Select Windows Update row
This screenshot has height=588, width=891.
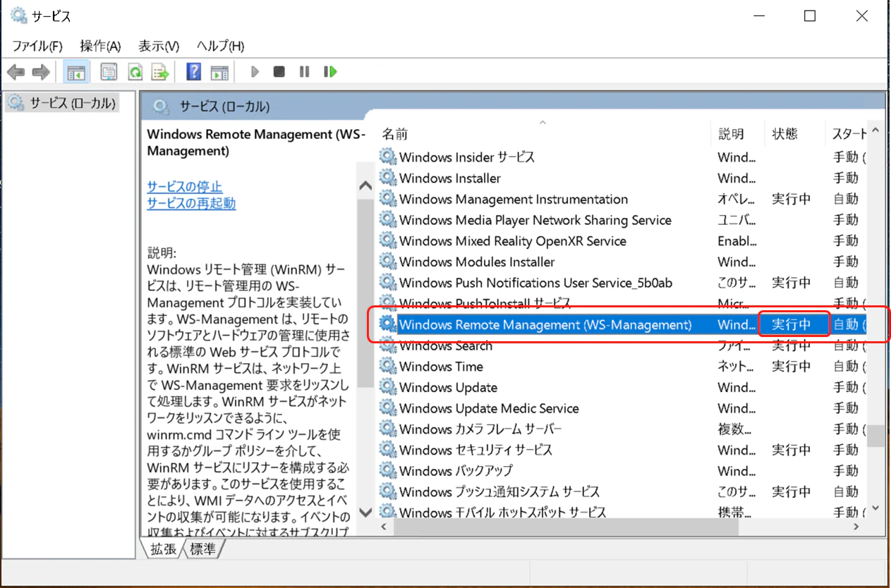(622, 387)
